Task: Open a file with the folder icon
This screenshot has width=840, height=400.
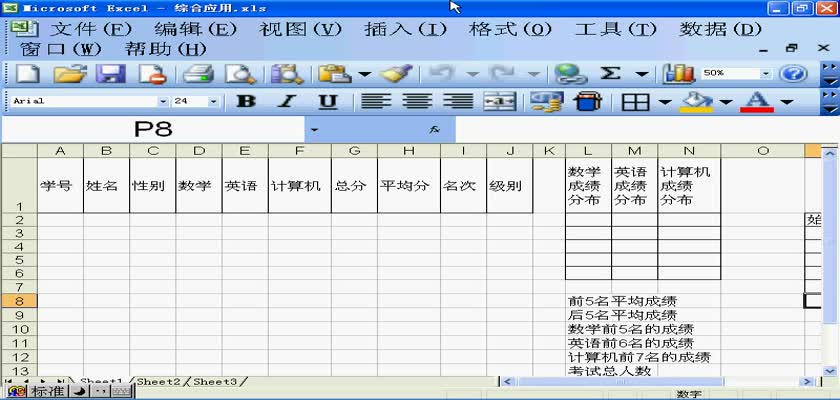Action: (x=69, y=74)
